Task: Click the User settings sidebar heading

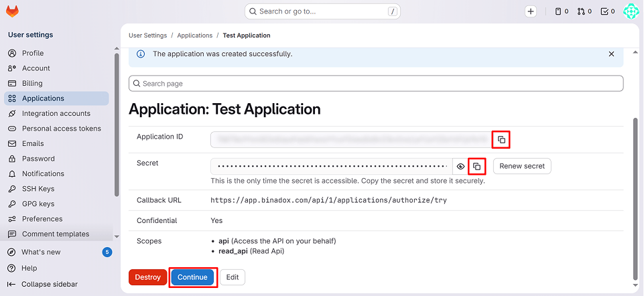Action: pos(30,35)
